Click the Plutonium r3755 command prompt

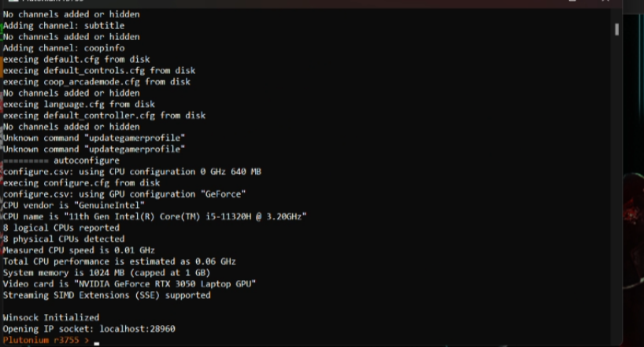[x=46, y=340]
